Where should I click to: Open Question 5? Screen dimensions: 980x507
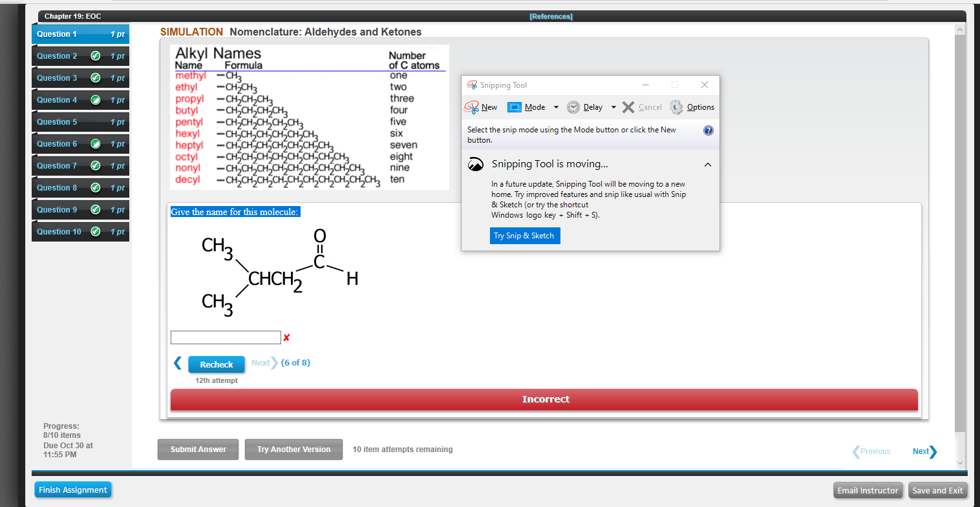(80, 122)
